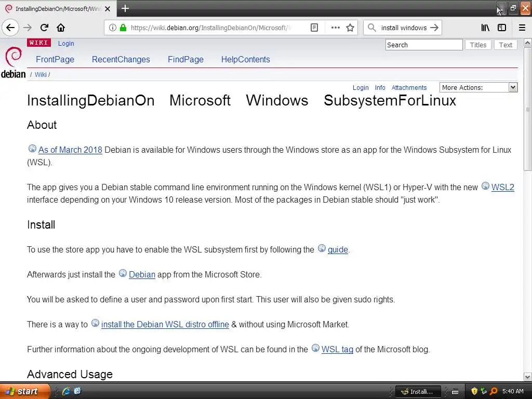Expand the More Actions dropdown
This screenshot has height=399, width=532.
(478, 87)
